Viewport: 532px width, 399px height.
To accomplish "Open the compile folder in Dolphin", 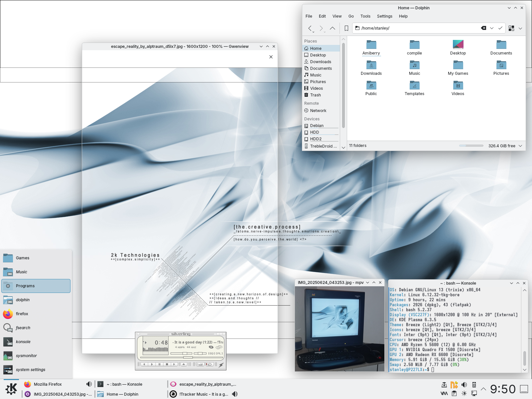I will click(x=414, y=48).
